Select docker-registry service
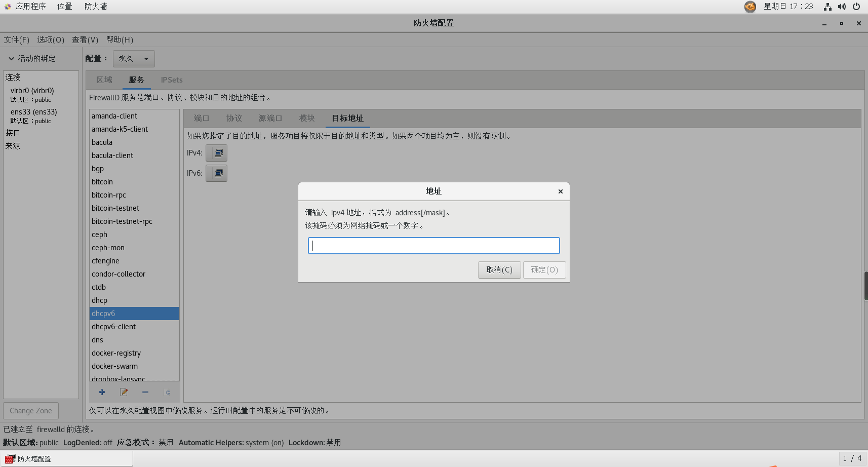The image size is (868, 467). 134,353
